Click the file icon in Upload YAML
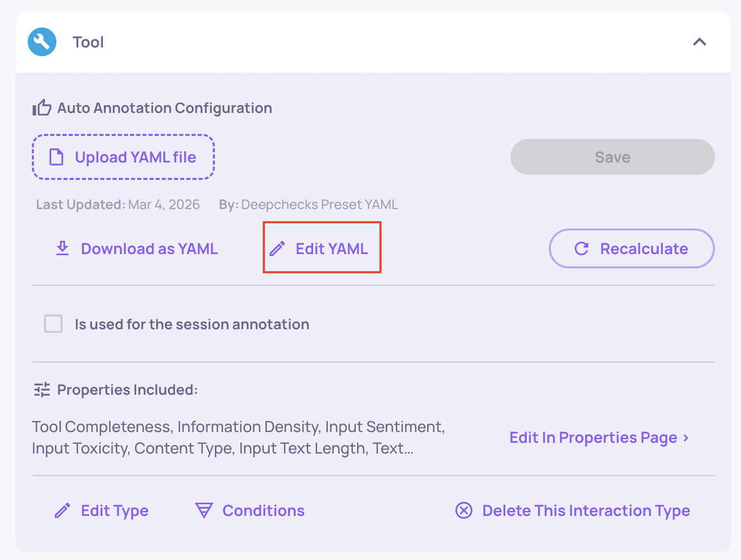741x560 pixels. tap(56, 157)
